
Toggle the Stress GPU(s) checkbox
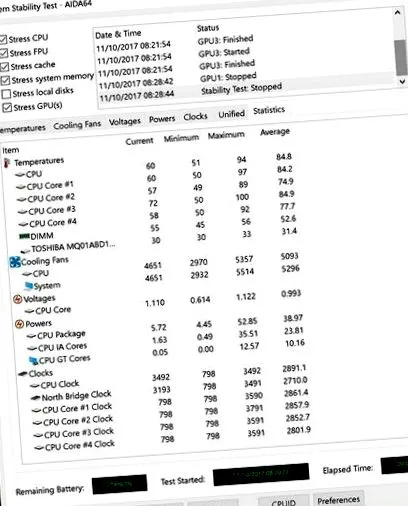click(x=7, y=107)
